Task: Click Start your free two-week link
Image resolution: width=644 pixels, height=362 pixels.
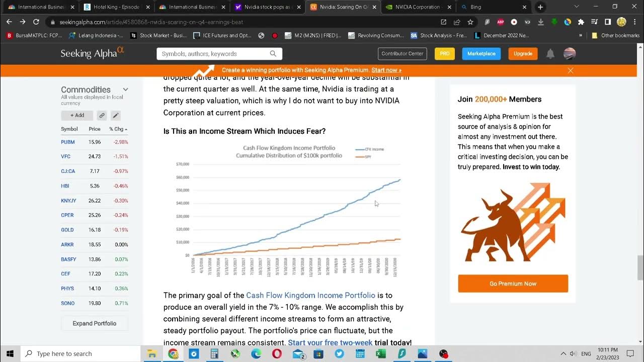Action: click(x=330, y=342)
